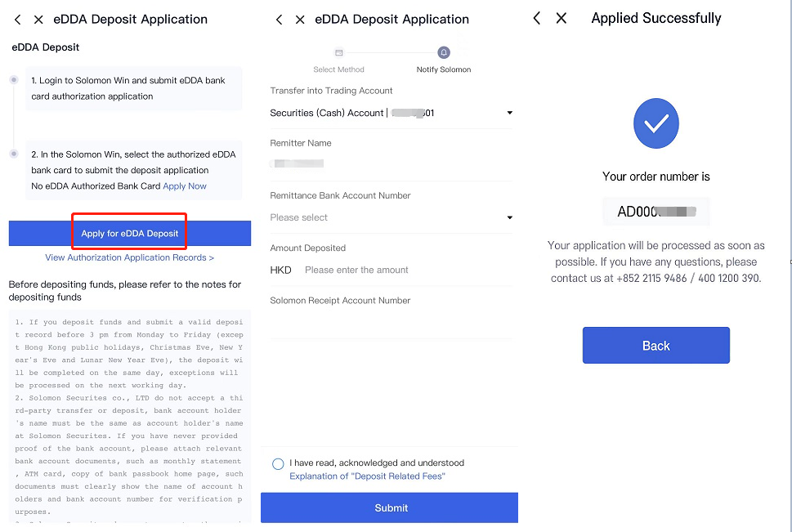
Task: Open the Apply Now link
Action: 185,186
